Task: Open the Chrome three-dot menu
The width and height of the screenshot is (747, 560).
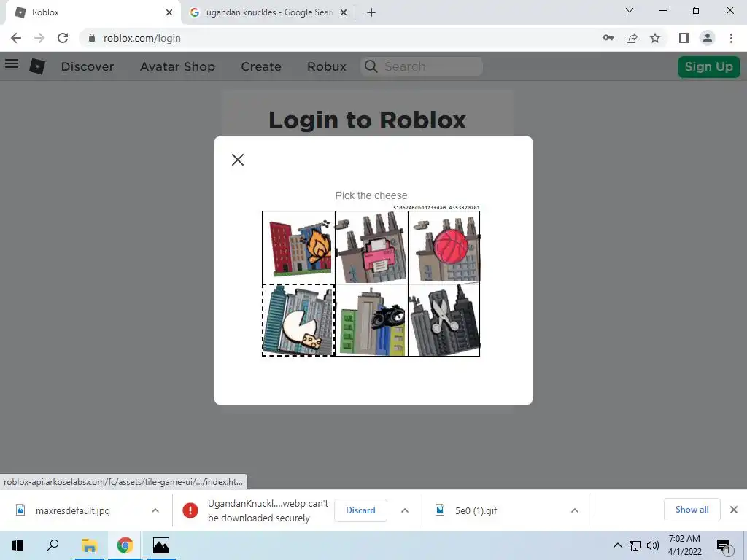Action: pyautogui.click(x=731, y=38)
